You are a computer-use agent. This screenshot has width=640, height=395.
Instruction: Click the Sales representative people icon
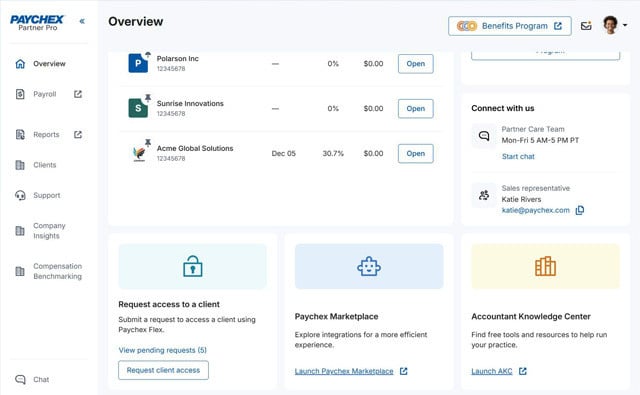pos(484,195)
